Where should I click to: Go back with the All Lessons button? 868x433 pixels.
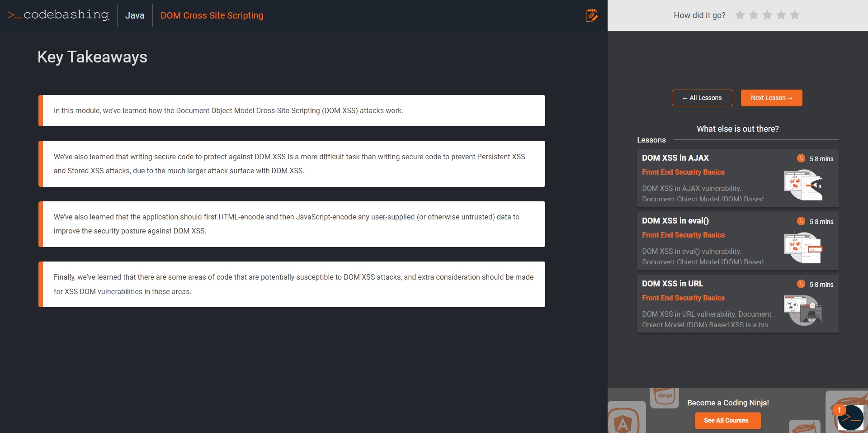pyautogui.click(x=702, y=98)
